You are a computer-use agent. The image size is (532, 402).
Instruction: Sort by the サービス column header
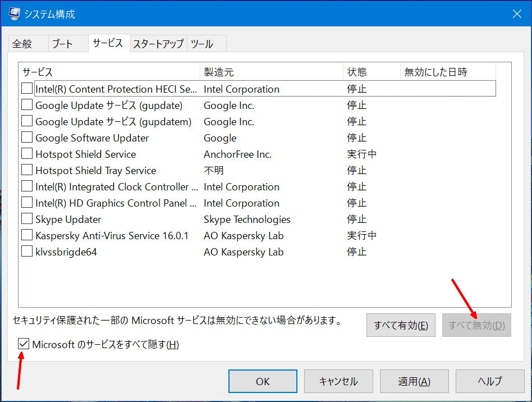109,72
